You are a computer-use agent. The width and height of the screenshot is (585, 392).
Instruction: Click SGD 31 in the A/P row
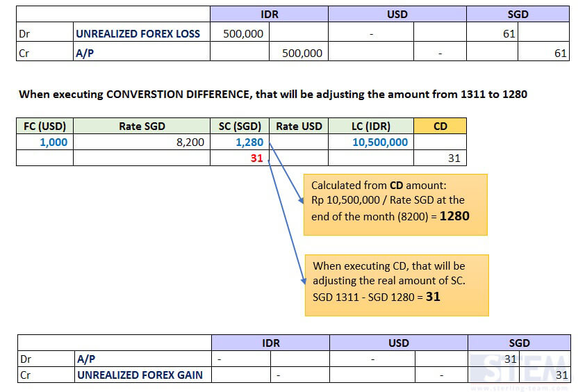[511, 359]
